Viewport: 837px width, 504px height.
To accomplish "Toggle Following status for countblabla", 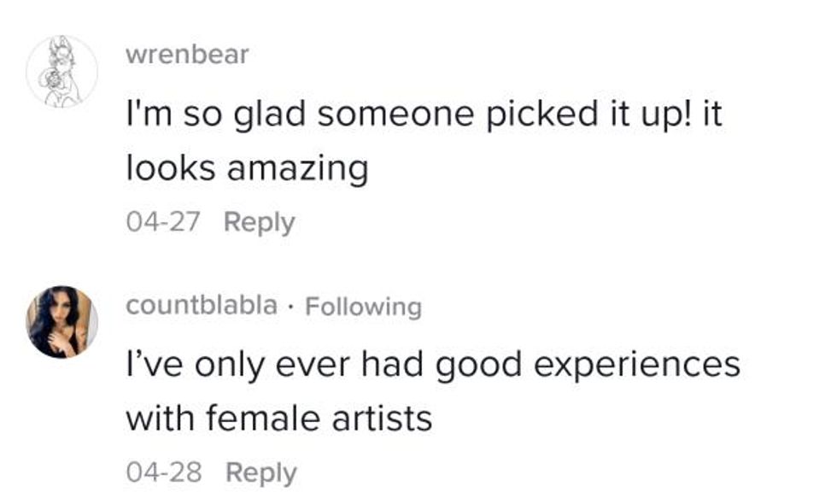I will tap(363, 306).
